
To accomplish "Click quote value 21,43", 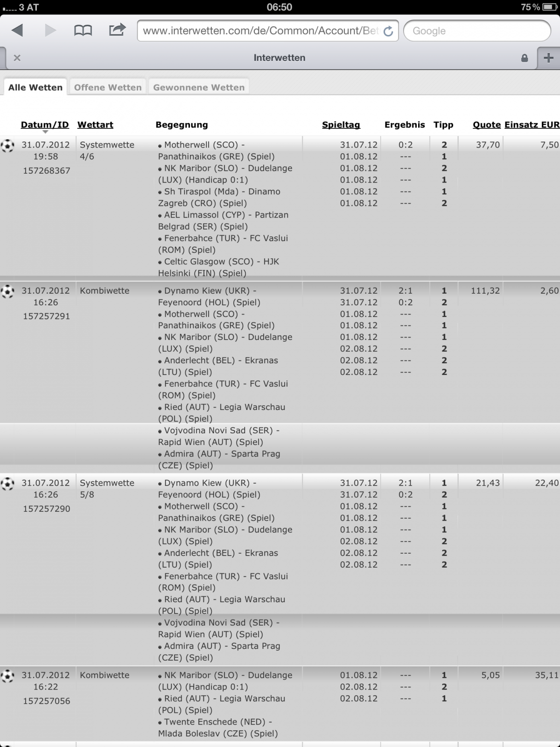I will pos(488,483).
